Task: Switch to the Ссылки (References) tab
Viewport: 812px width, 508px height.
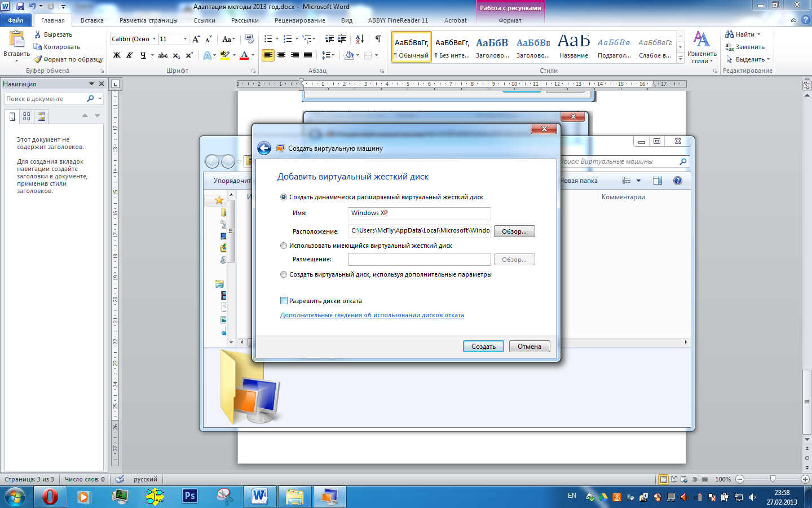Action: (x=204, y=20)
